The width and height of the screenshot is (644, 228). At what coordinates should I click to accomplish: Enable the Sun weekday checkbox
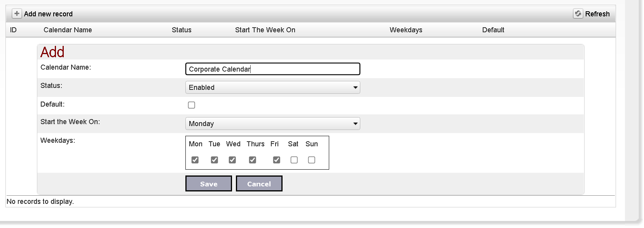pos(312,160)
